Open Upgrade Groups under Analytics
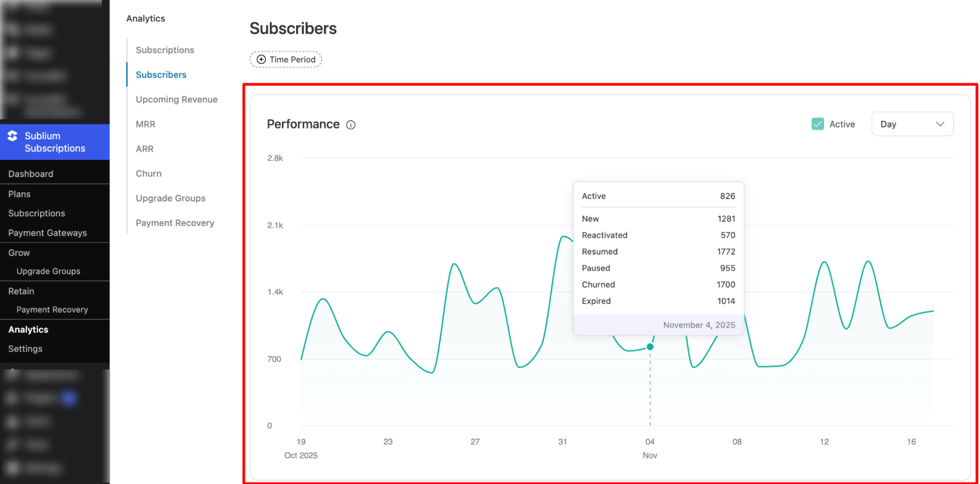This screenshot has width=980, height=484. [x=170, y=198]
